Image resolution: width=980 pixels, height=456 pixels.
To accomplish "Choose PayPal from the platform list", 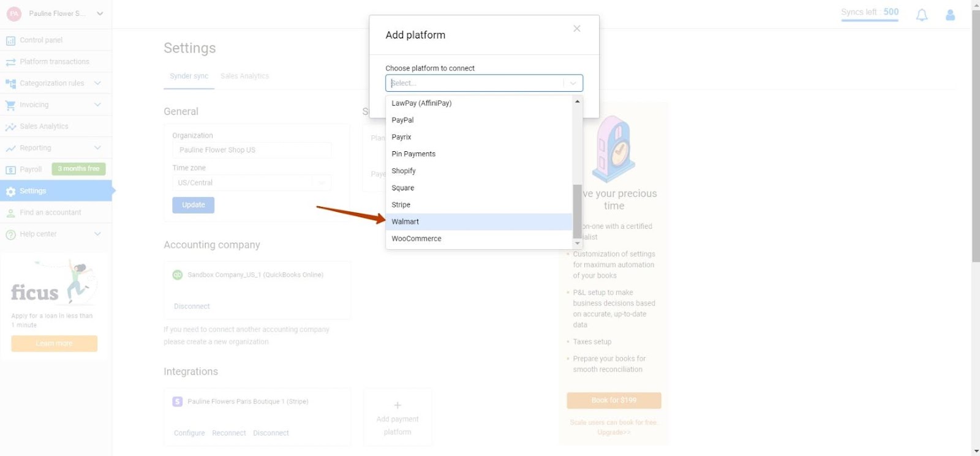I will tap(479, 120).
